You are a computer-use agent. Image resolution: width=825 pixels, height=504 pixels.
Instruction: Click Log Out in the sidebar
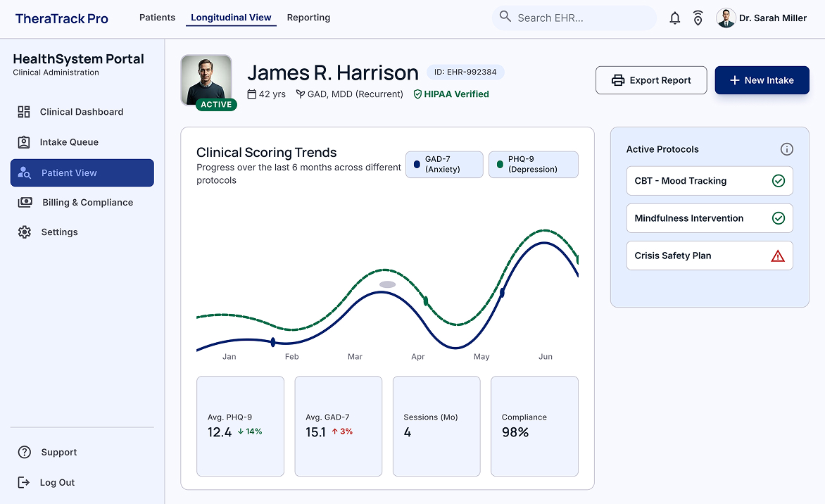[x=82, y=482]
